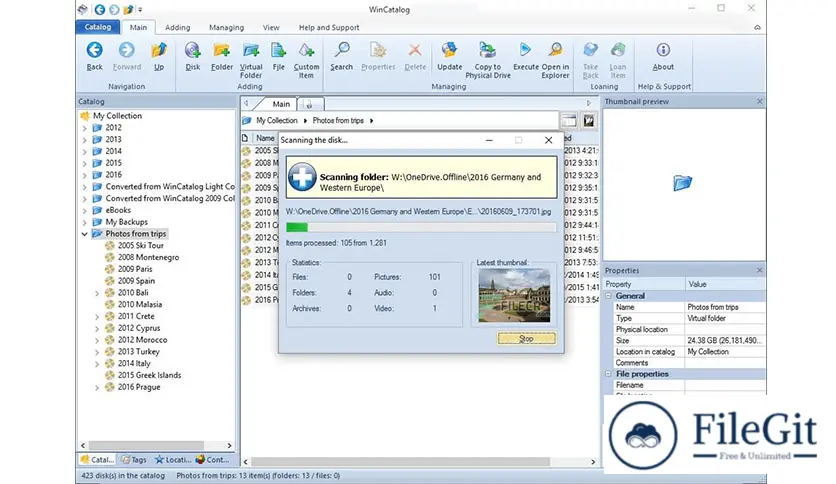Click the dark panel icon beside the breadcrumb

pos(589,120)
